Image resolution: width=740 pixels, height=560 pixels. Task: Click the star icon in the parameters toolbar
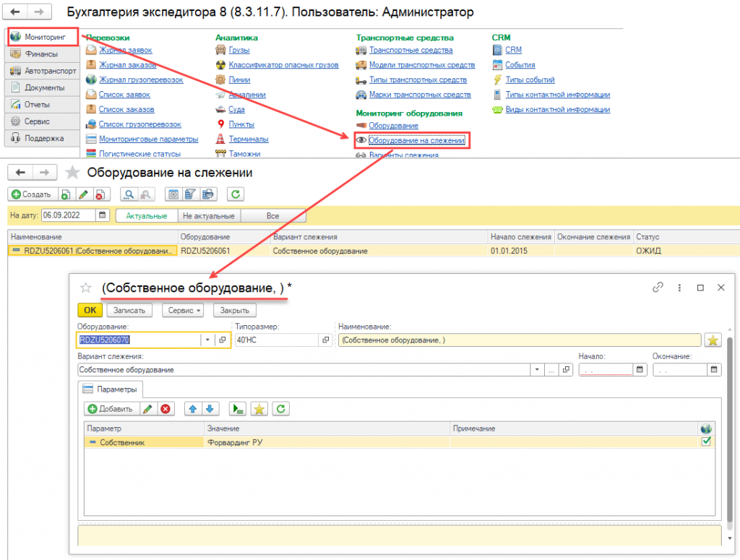(259, 409)
